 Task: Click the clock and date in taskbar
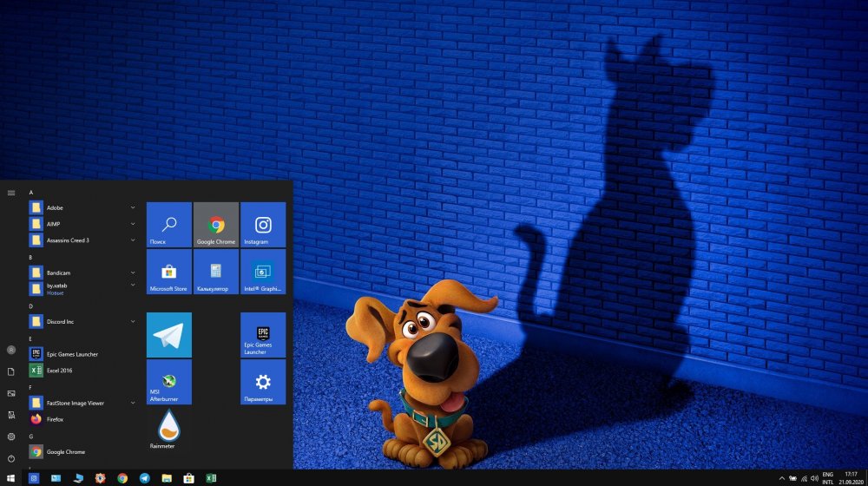point(851,478)
